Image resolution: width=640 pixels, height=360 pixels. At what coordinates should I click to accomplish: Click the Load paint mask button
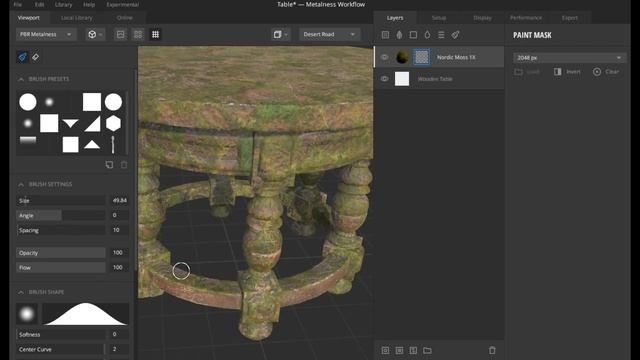tap(527, 72)
